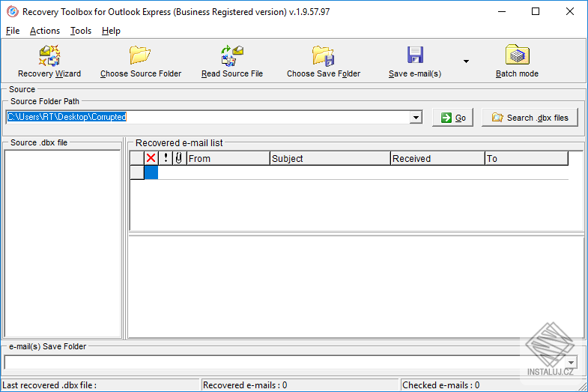Click Choose Source Folder toolbar icon
This screenshot has width=588, height=392.
(140, 55)
